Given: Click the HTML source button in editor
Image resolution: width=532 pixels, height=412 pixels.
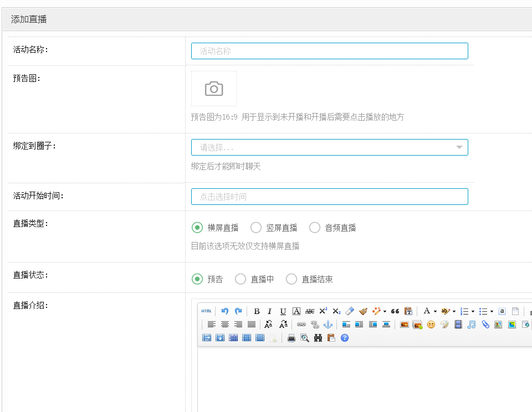Looking at the screenshot, I should click(x=206, y=311).
